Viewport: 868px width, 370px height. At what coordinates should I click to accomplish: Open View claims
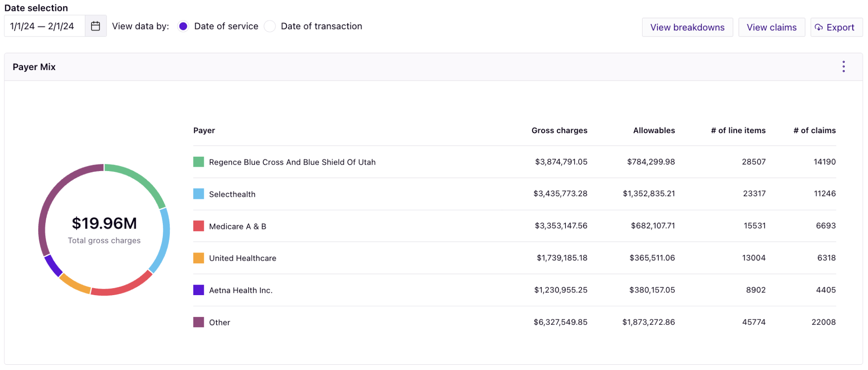point(772,27)
